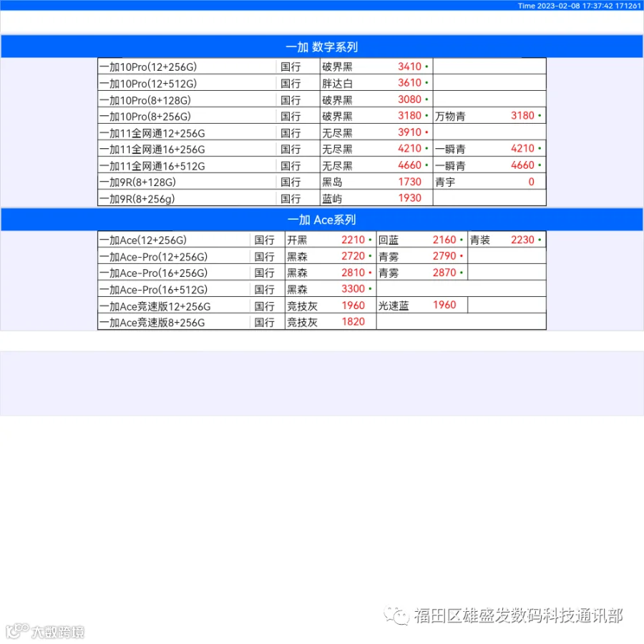The width and height of the screenshot is (644, 644).
Task: Click price 2720 for 黑森
Action: (353, 256)
